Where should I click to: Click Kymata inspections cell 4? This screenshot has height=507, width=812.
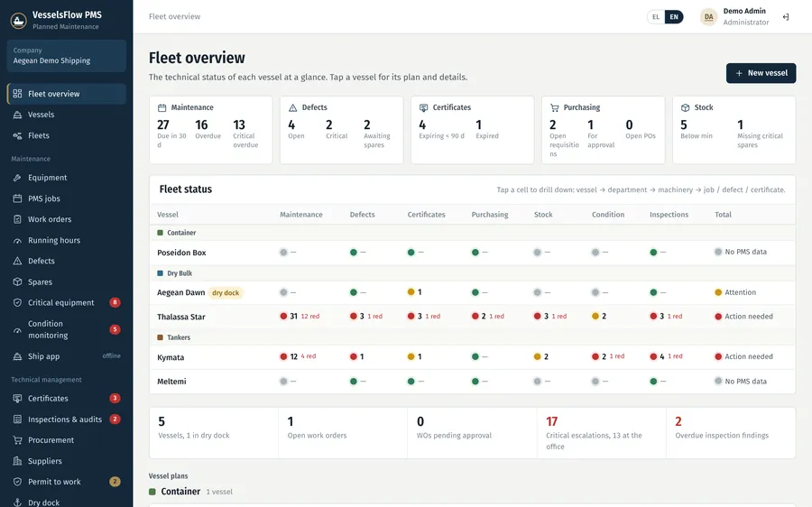[x=667, y=356]
